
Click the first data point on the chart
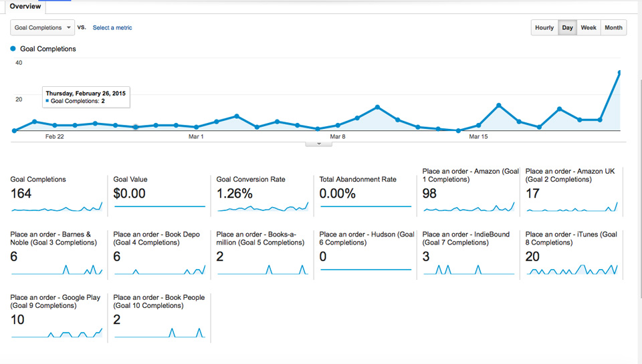pos(14,130)
